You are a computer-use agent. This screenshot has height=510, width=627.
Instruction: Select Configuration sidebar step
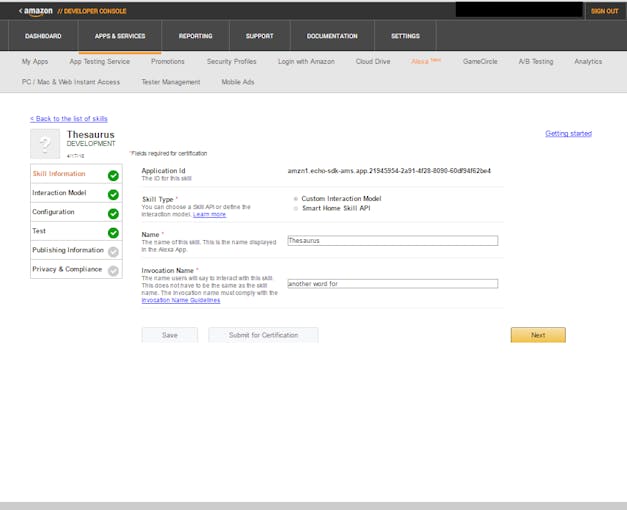click(76, 212)
